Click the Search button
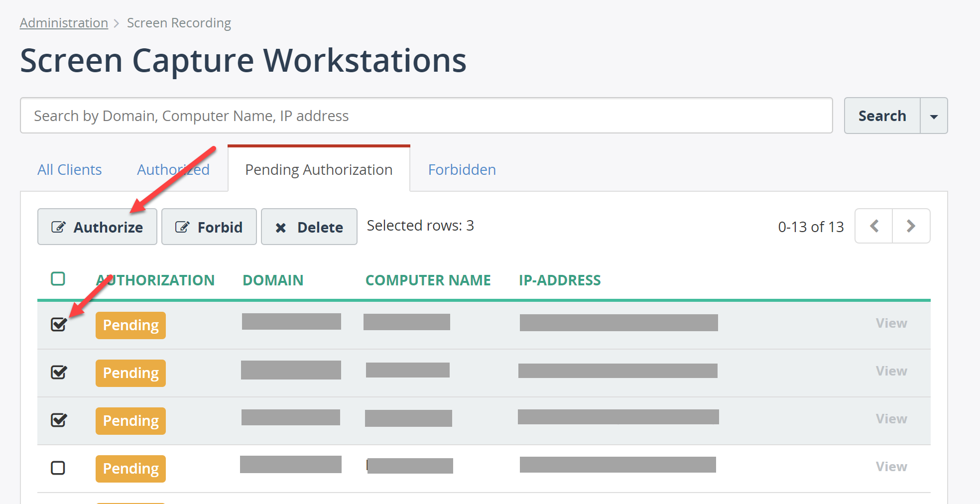Image resolution: width=980 pixels, height=504 pixels. tap(881, 116)
